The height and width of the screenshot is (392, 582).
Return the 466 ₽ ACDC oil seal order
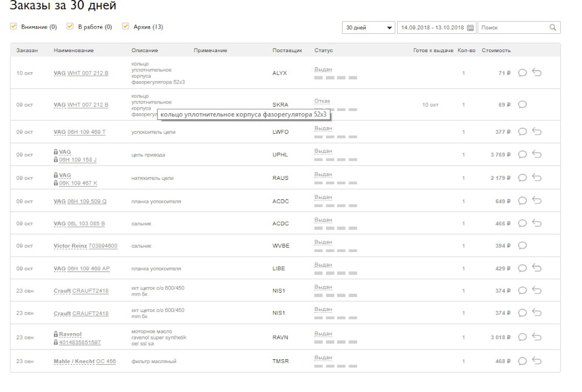point(537,223)
